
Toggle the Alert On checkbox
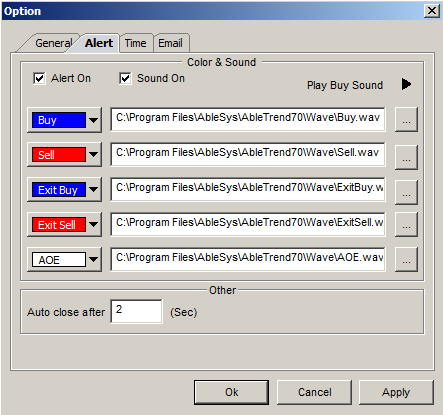point(39,79)
